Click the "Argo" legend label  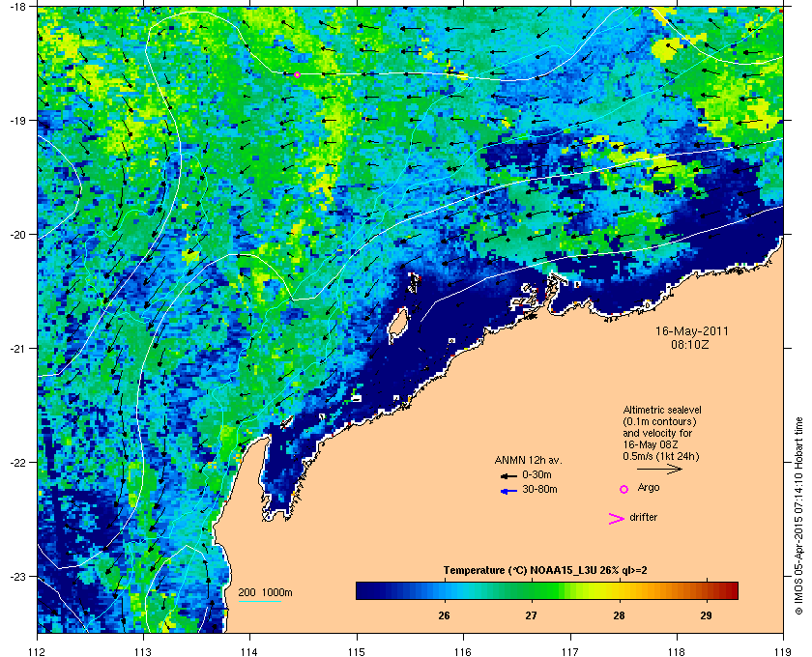649,487
